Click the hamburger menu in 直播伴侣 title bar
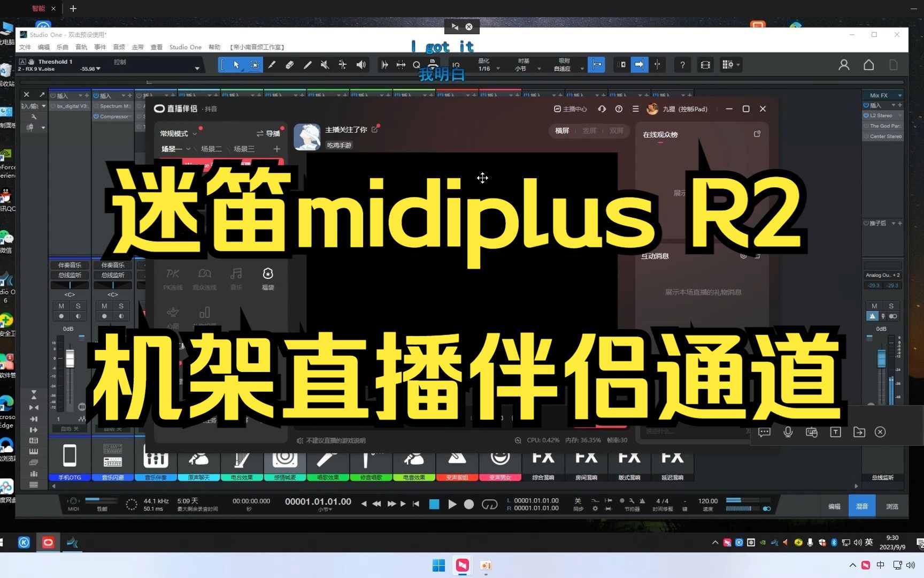924x578 pixels. [635, 109]
